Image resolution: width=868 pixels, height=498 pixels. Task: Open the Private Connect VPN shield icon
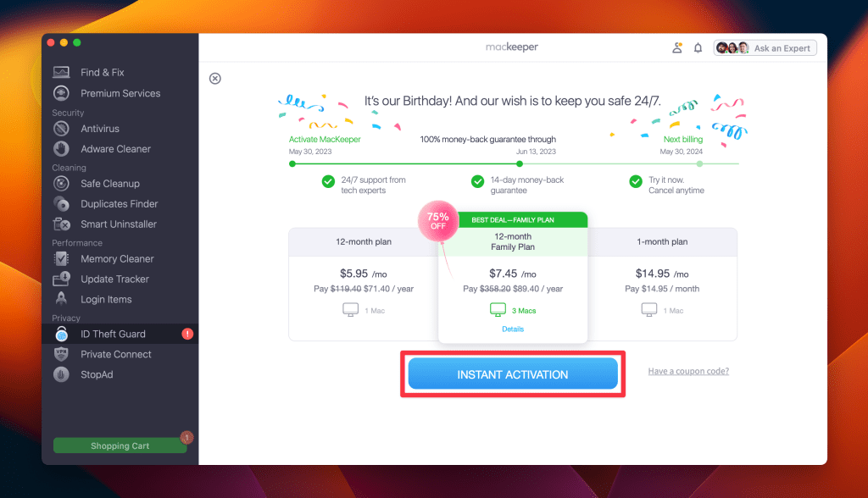pos(61,354)
